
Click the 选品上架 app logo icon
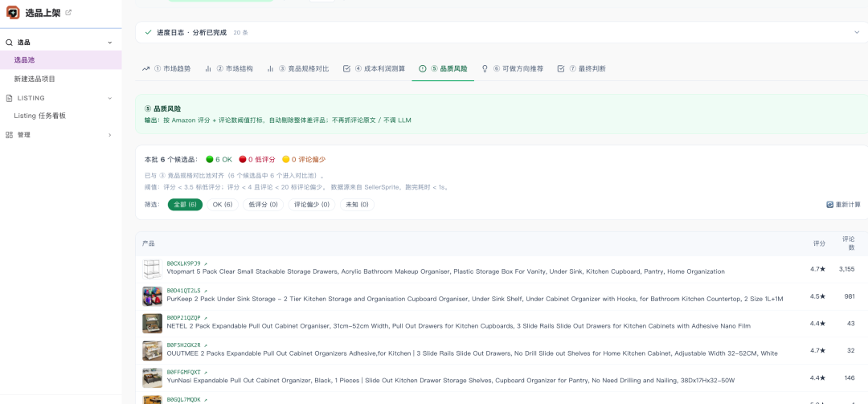click(x=13, y=12)
